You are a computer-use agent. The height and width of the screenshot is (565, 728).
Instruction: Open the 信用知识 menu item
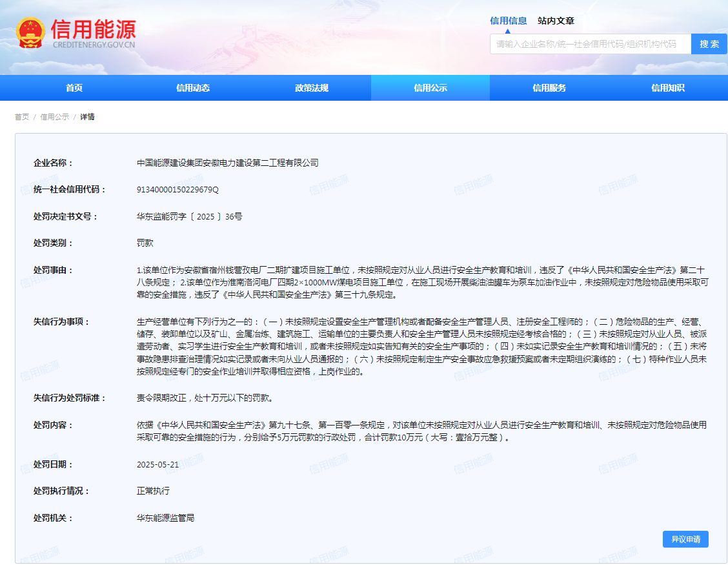click(x=668, y=88)
